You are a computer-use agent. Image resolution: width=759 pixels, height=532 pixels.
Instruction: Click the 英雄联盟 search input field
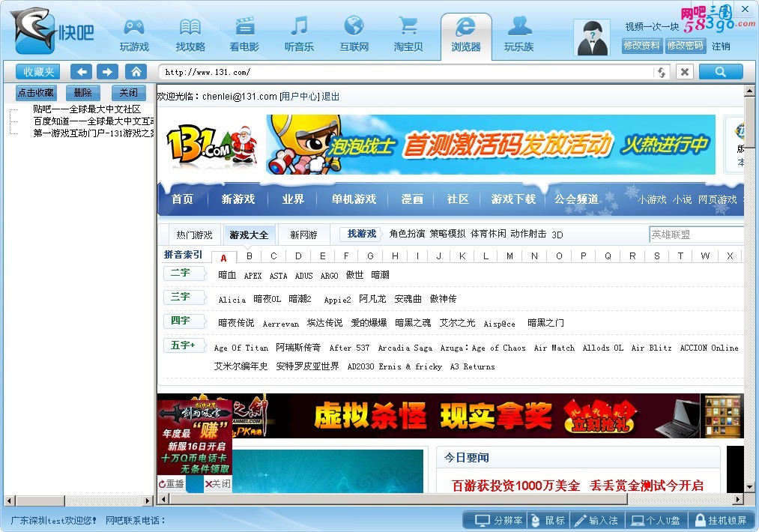point(696,235)
